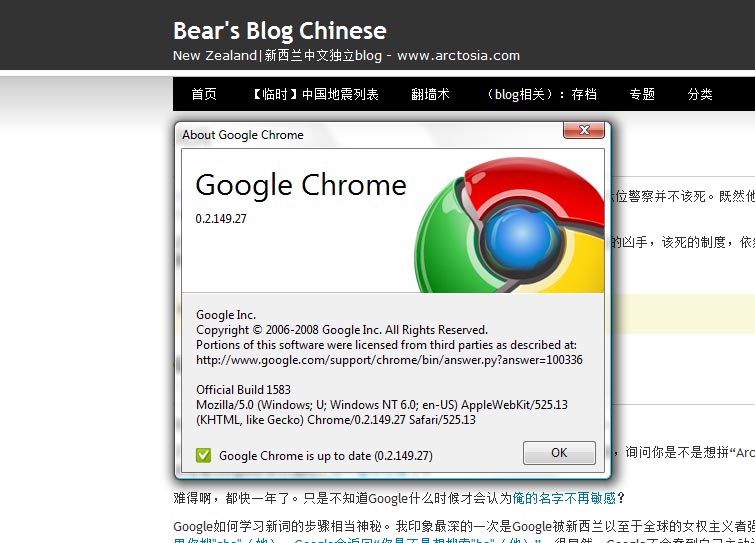Click the About Google Chrome title bar
Viewport: 755px width, 543px height.
coord(368,134)
